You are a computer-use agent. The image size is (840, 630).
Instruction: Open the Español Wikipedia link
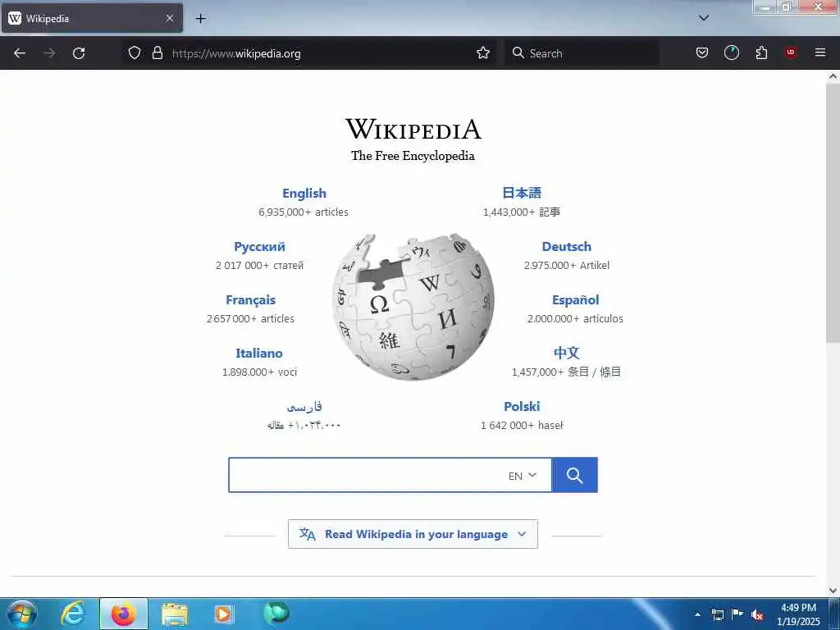click(x=575, y=300)
